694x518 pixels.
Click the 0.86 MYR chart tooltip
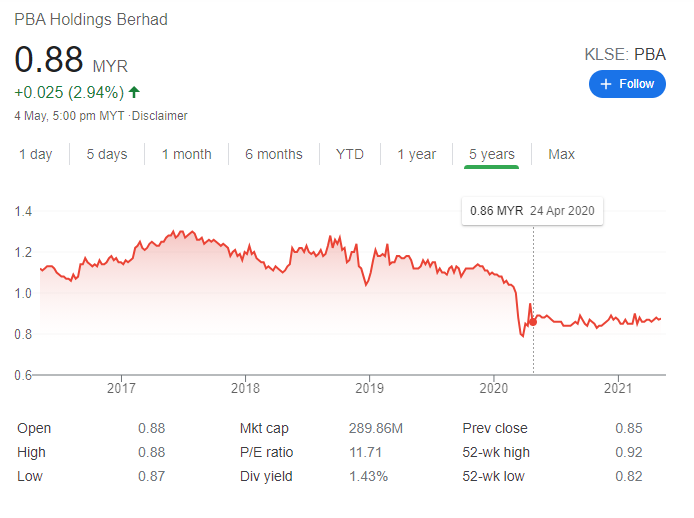click(x=532, y=211)
